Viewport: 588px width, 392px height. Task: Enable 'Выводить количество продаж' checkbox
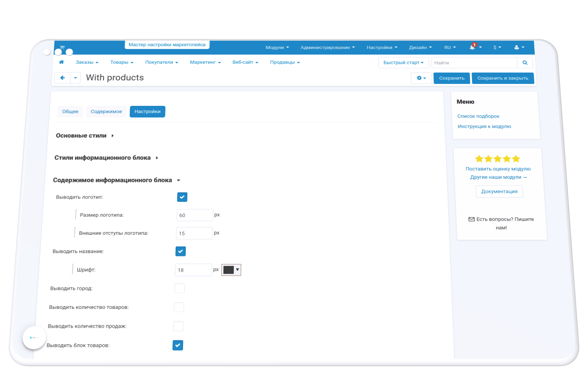coord(178,326)
